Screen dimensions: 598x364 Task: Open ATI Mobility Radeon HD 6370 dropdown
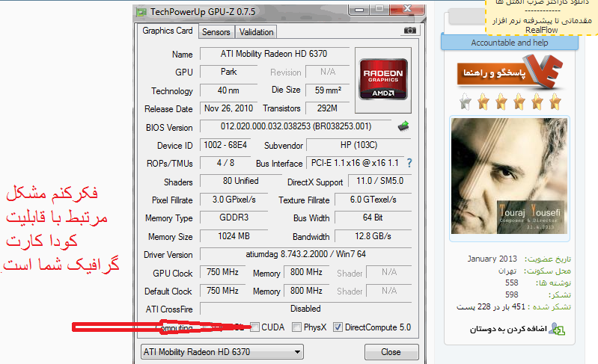(x=222, y=352)
